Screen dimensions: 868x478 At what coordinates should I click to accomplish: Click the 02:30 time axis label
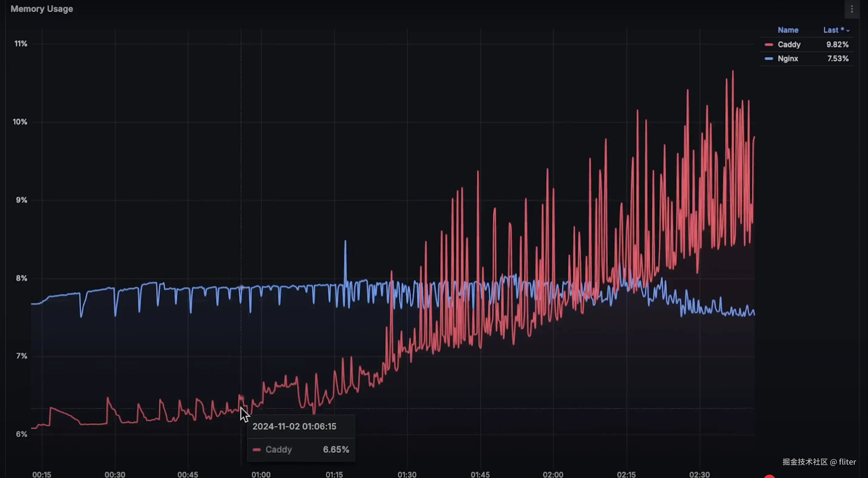(699, 474)
